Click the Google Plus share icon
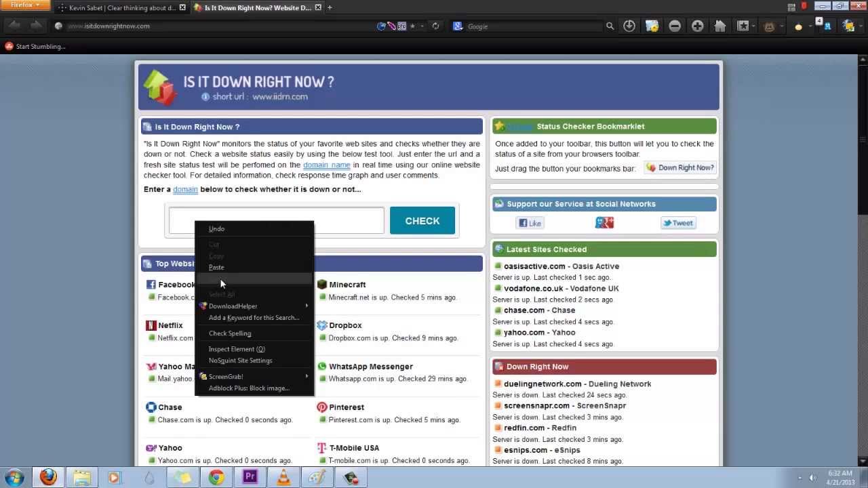868x488 pixels. (604, 223)
